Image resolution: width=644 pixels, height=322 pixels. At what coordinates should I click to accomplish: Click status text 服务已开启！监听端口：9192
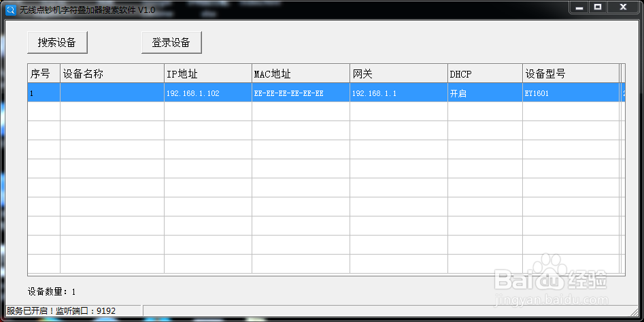pos(61,311)
